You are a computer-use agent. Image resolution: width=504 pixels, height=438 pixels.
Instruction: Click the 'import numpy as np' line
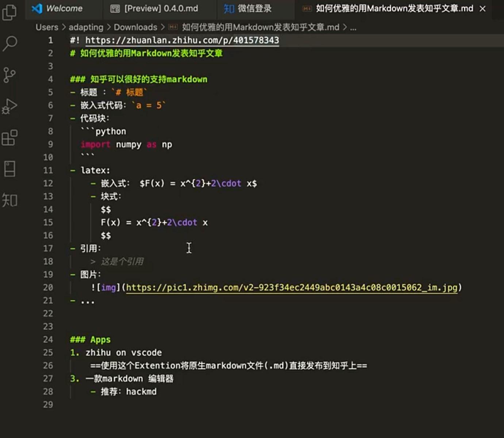click(x=126, y=144)
